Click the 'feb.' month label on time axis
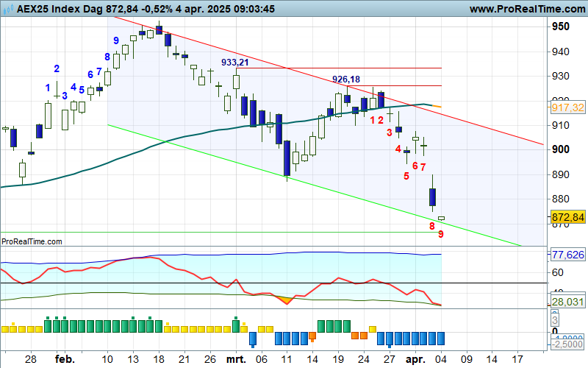588x368 pixels. [x=65, y=358]
